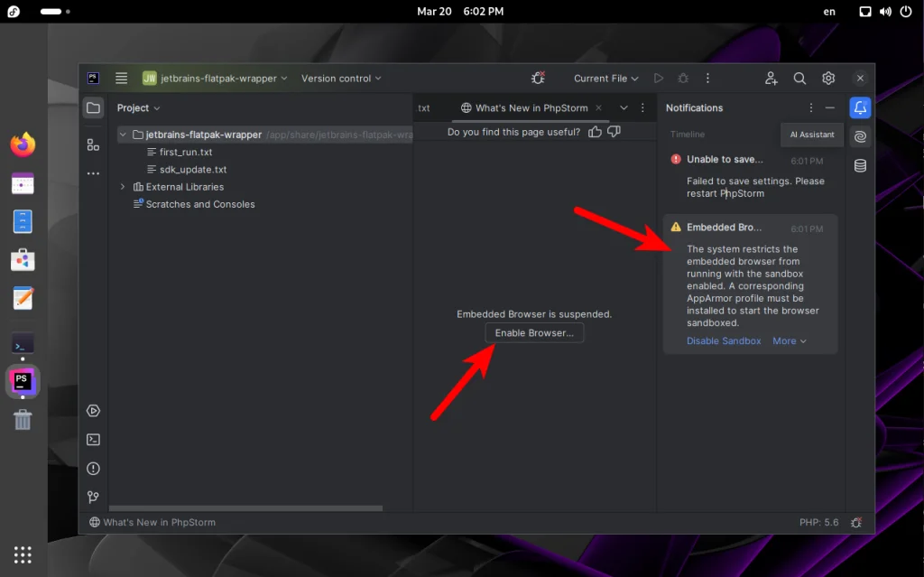
Task: Open the Run tool window
Action: point(93,410)
